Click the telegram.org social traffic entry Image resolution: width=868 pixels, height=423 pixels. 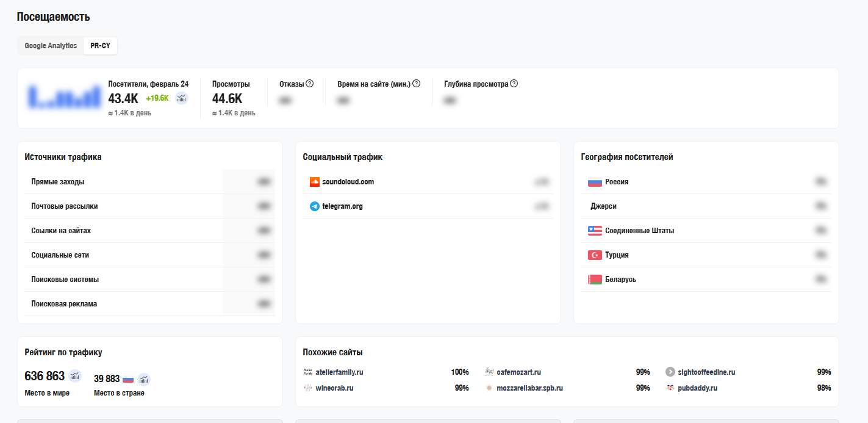tap(342, 206)
